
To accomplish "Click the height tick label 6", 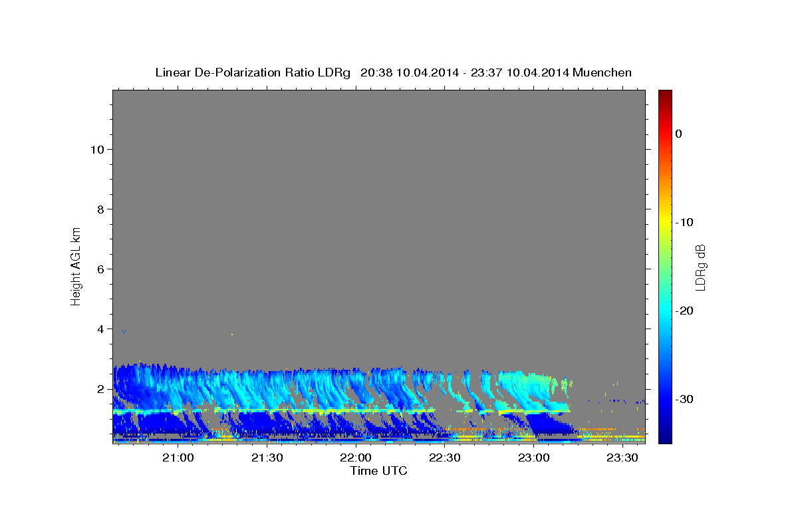I will (101, 269).
